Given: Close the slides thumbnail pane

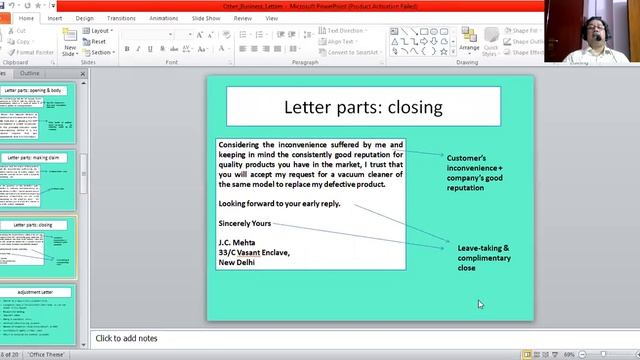Looking at the screenshot, I should click(x=83, y=74).
